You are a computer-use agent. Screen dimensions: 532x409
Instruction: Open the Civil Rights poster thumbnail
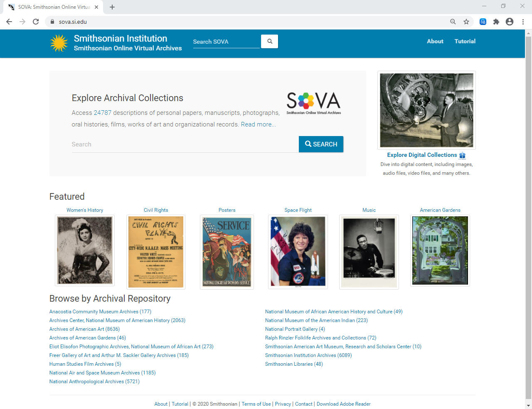pos(156,251)
